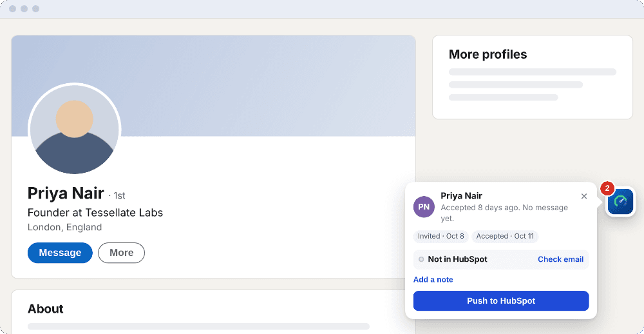
Task: Click the London, England location text
Action: (x=64, y=227)
